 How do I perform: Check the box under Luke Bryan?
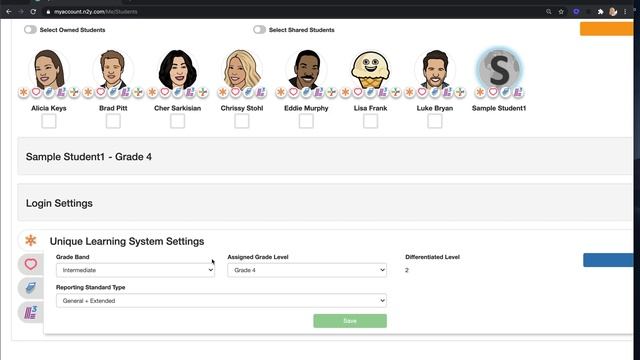(x=435, y=121)
